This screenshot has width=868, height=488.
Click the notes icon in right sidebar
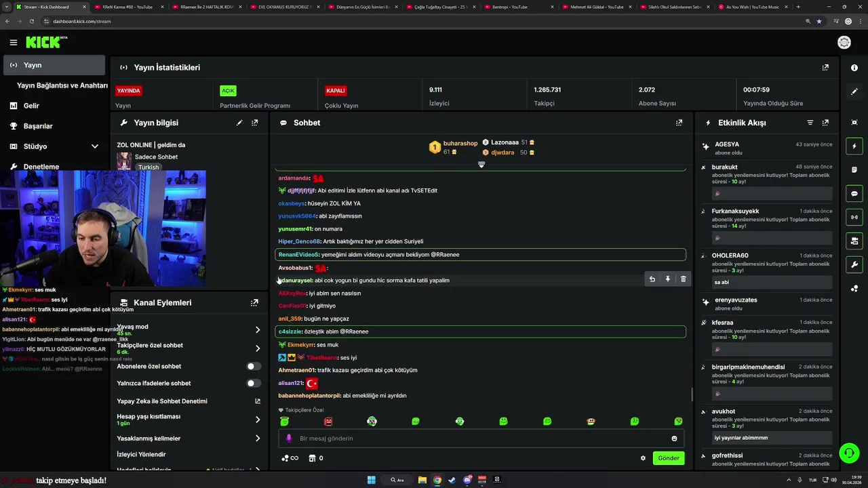coord(854,170)
